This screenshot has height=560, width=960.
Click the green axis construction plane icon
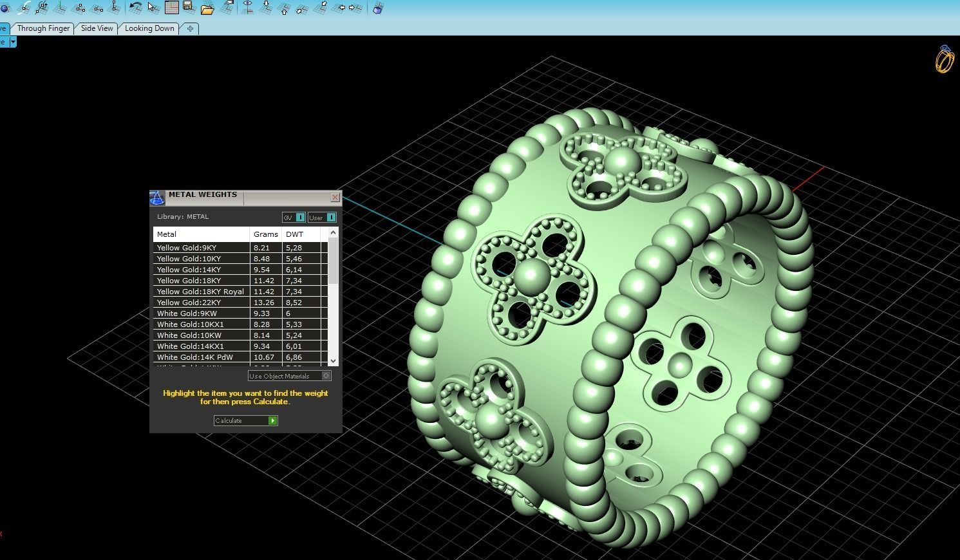point(61,8)
